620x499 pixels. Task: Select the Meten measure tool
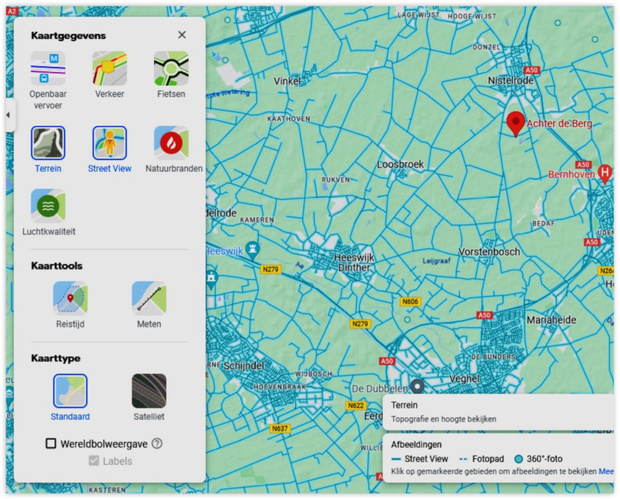(149, 298)
